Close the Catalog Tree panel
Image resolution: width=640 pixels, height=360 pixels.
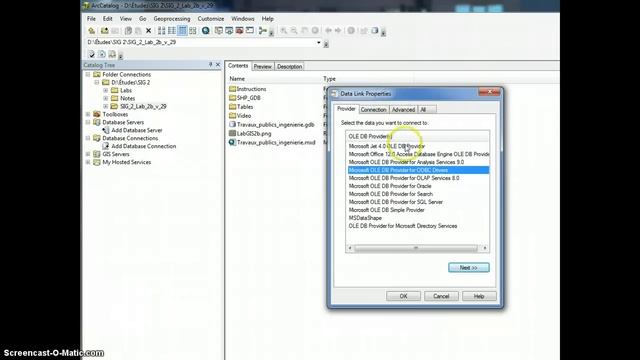coord(218,65)
